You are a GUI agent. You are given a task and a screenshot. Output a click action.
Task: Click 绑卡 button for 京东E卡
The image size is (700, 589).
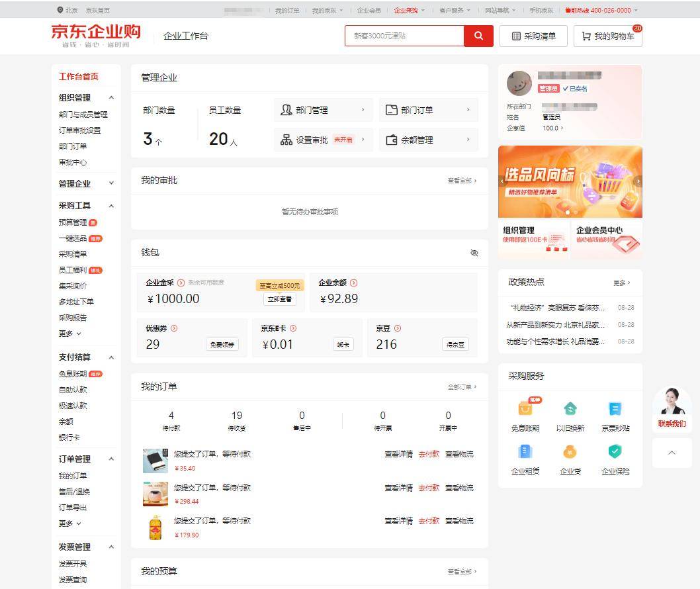point(343,344)
